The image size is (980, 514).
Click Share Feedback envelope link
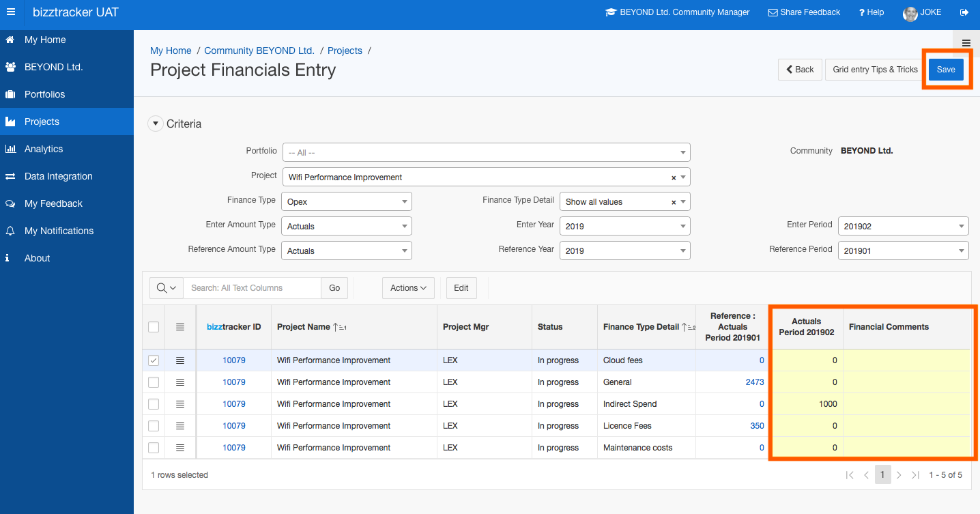tap(804, 12)
